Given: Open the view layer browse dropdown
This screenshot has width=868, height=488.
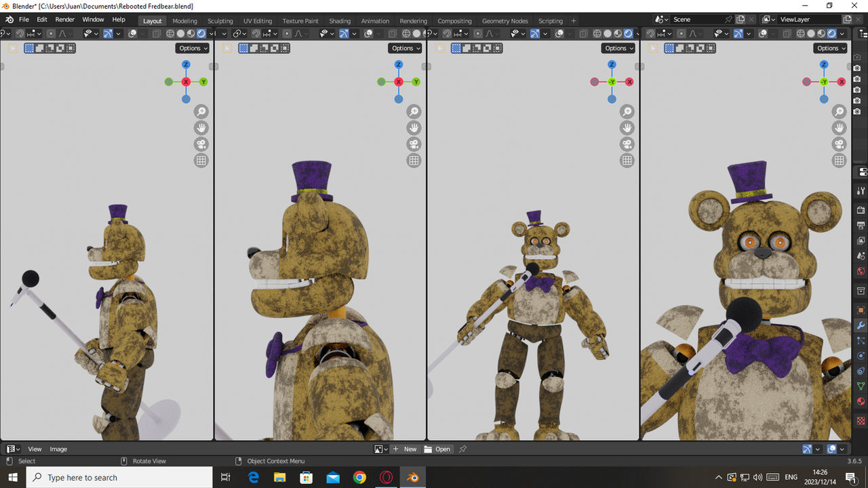Looking at the screenshot, I should (x=768, y=20).
